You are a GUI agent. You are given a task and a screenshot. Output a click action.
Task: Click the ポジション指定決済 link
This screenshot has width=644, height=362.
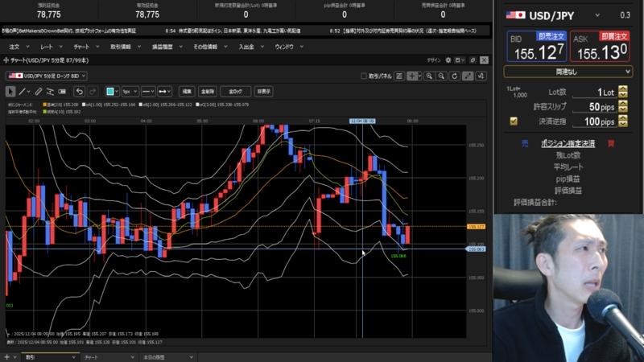click(x=568, y=143)
